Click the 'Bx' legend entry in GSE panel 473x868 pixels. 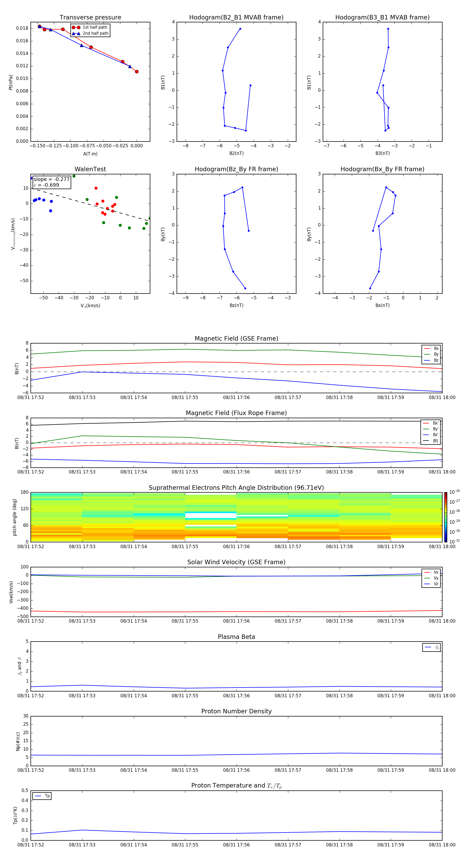pos(431,349)
